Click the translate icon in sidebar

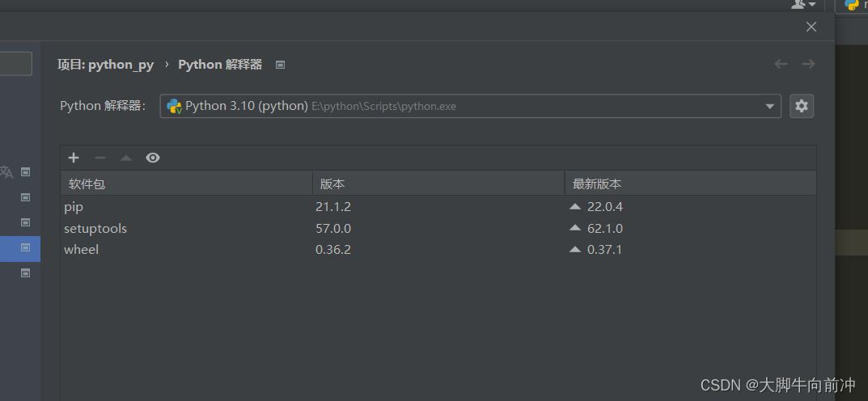[6, 172]
